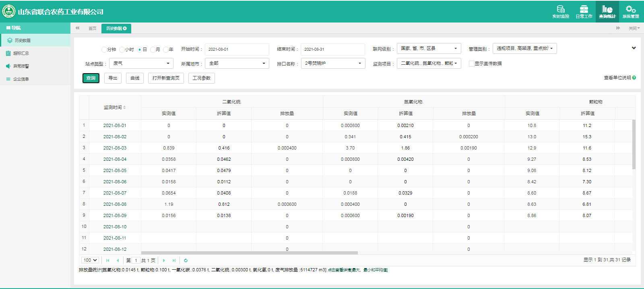Open the 排口名称 dropdown showing 2号焚烧炉

click(333, 64)
